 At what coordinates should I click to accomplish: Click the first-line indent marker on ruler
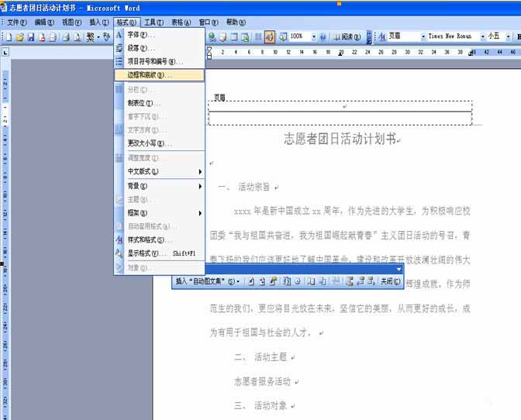coord(209,50)
